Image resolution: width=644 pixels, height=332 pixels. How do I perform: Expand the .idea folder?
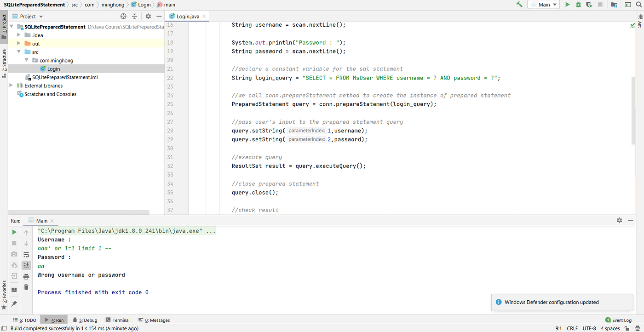pyautogui.click(x=19, y=35)
